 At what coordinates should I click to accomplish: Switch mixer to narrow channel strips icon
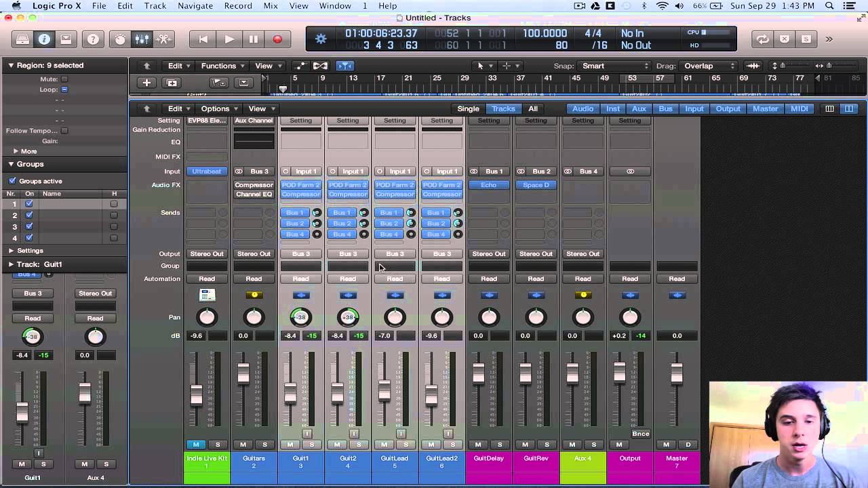829,108
